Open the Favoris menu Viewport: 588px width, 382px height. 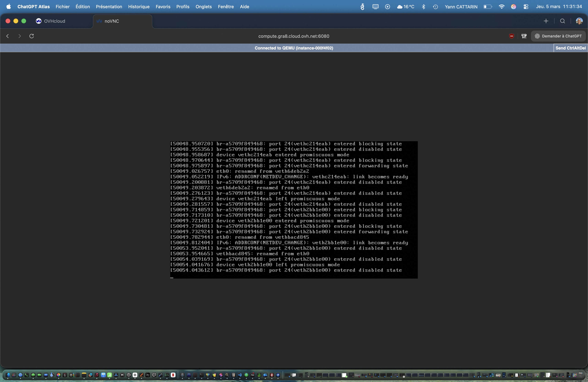point(163,7)
